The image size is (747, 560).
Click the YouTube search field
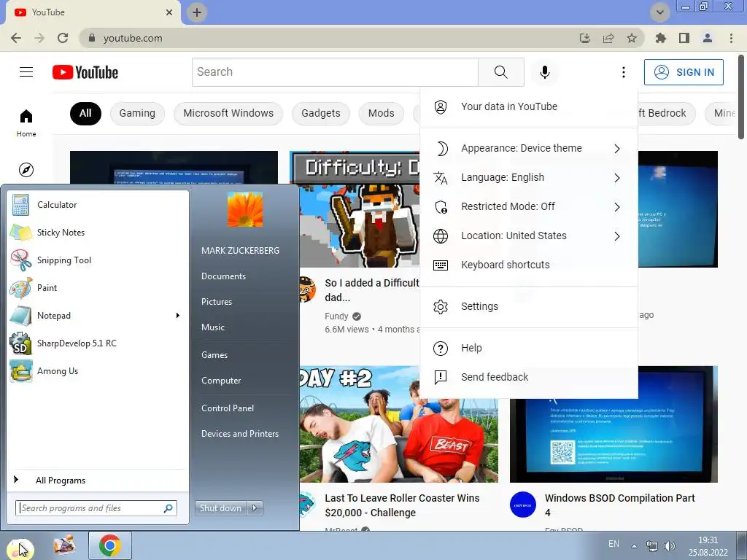coord(335,72)
